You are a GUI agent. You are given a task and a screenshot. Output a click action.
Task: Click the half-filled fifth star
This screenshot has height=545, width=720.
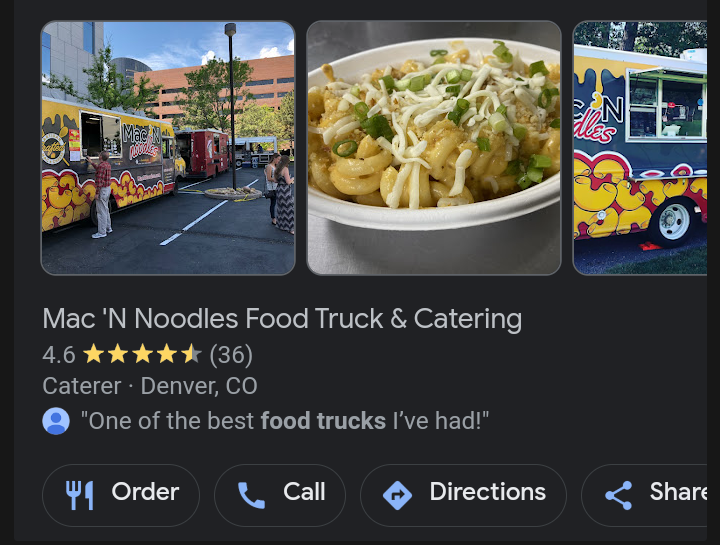191,354
